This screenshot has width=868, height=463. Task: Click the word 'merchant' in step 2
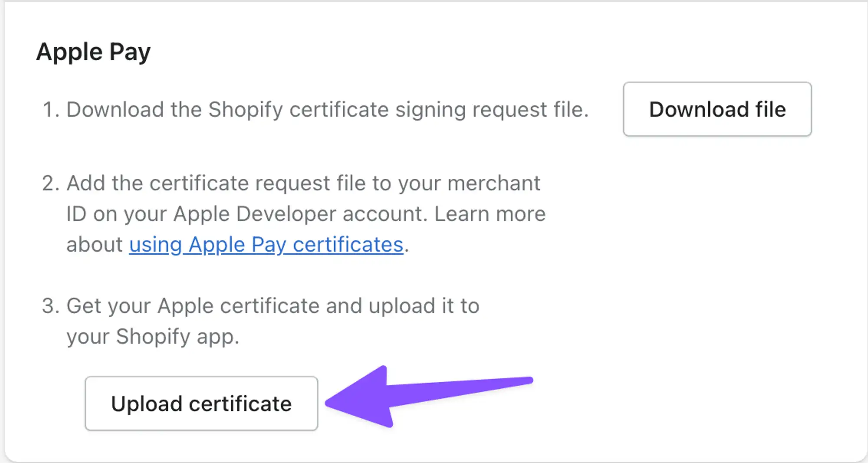click(493, 183)
